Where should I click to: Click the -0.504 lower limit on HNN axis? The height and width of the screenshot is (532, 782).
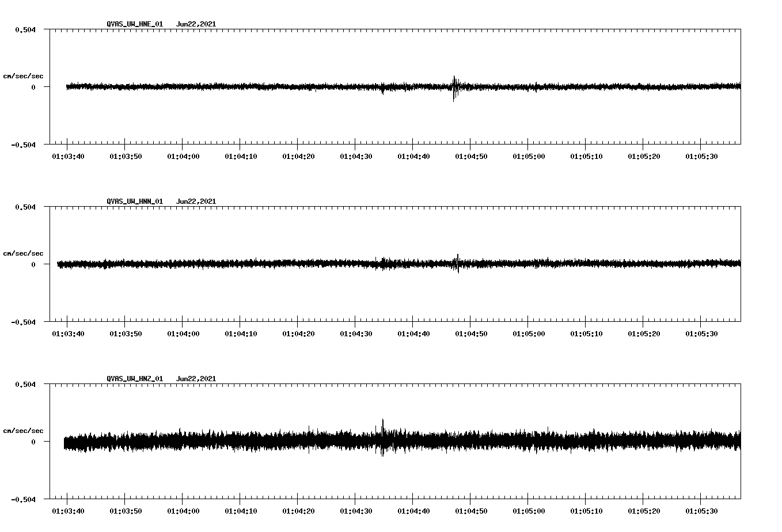click(23, 322)
